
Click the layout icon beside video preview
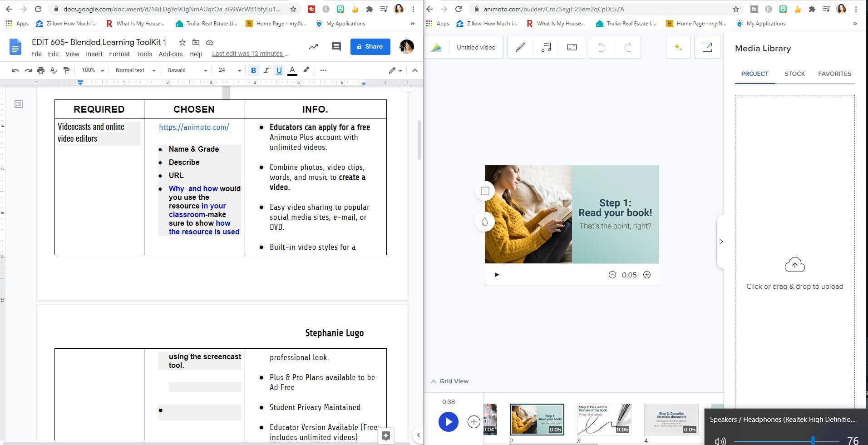(x=485, y=191)
